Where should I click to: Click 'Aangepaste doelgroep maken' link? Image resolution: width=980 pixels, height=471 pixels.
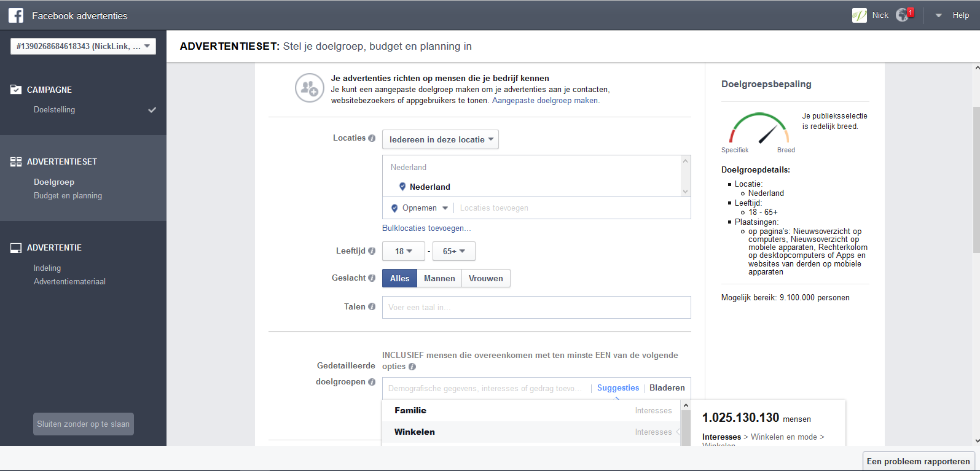[545, 101]
